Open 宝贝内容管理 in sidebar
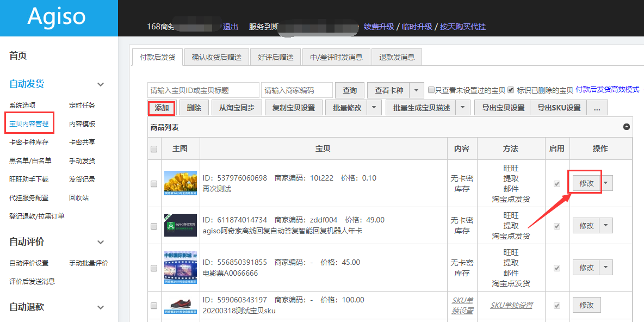The width and height of the screenshot is (644, 322). tap(29, 123)
